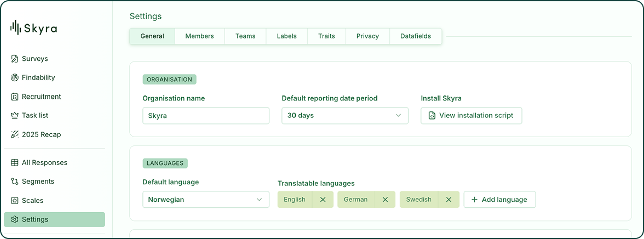Click the LANGUAGES section badge
644x239 pixels.
(x=165, y=163)
